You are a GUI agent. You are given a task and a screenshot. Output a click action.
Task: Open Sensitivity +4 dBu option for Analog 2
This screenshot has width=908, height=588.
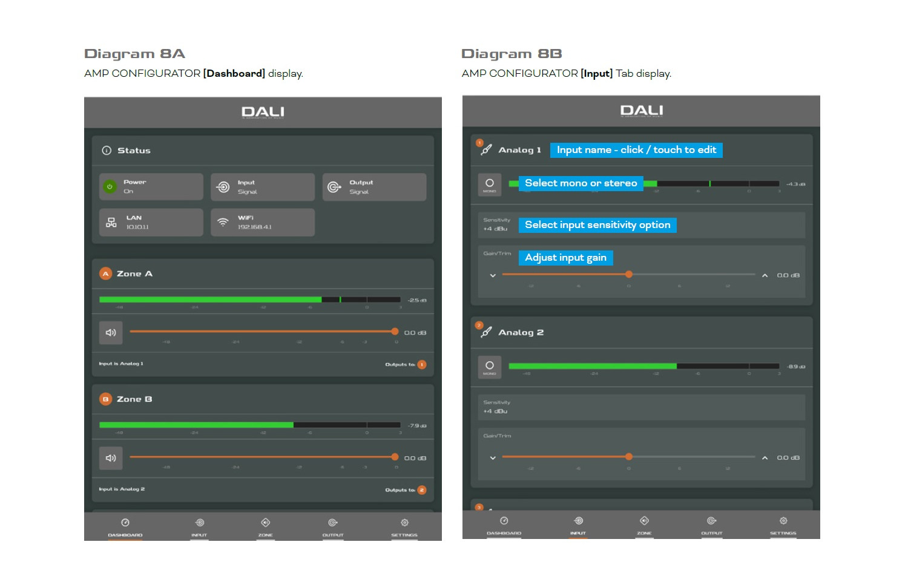pyautogui.click(x=642, y=407)
